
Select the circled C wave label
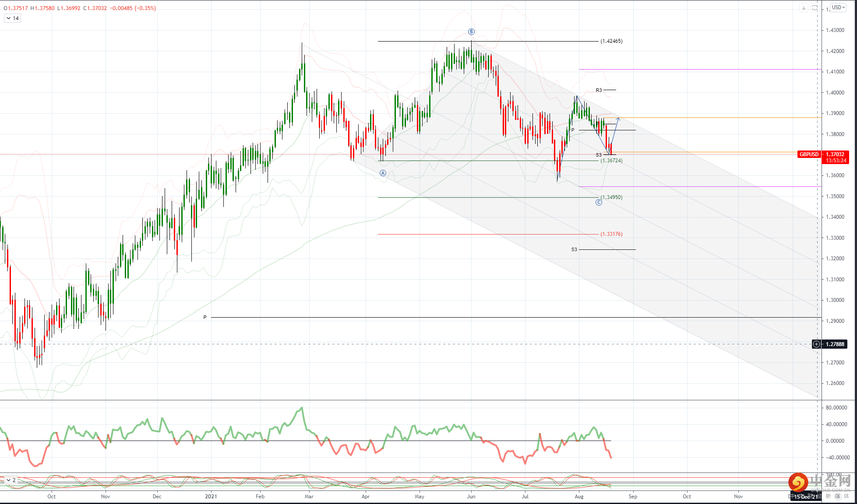point(599,202)
